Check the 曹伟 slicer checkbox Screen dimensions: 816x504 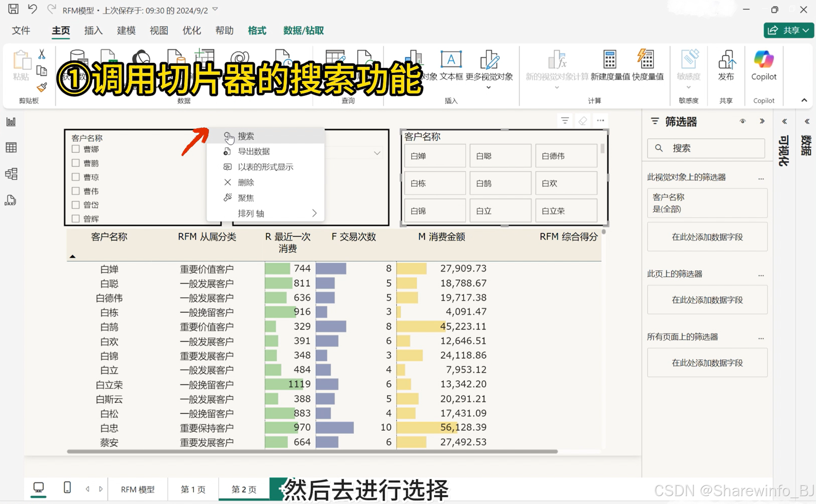pos(76,191)
